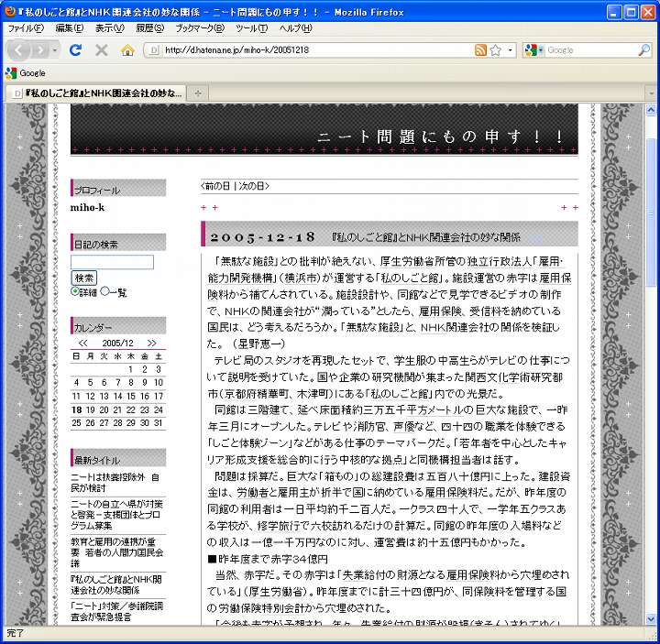This screenshot has width=660, height=644.
Task: Expand the search engine selector dropdown
Action: 539,49
